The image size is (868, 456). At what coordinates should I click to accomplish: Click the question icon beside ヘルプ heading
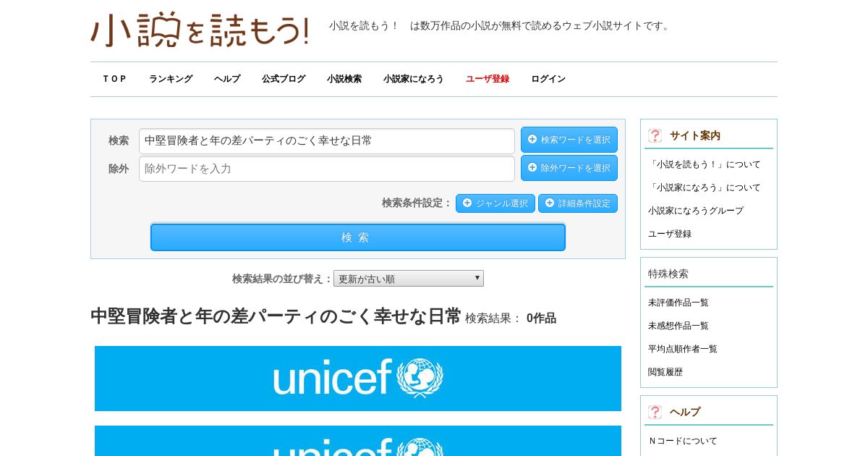655,412
